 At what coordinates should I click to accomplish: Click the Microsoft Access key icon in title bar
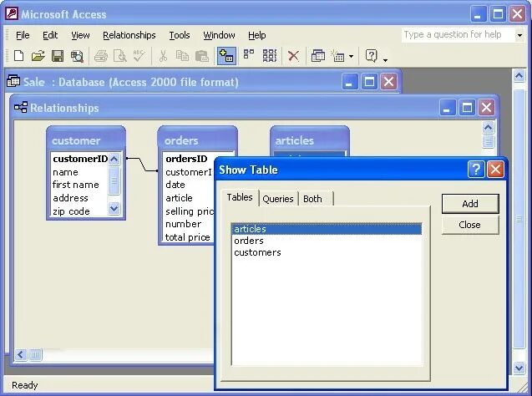pos(11,14)
